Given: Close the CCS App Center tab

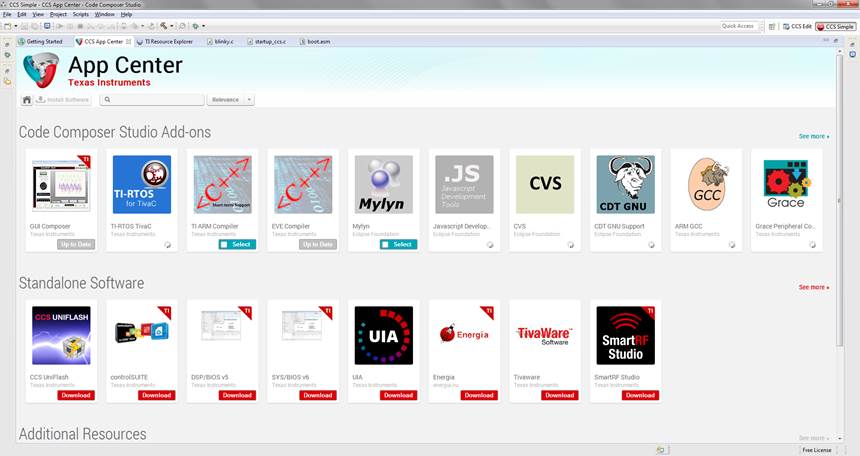Looking at the screenshot, I should coord(129,42).
